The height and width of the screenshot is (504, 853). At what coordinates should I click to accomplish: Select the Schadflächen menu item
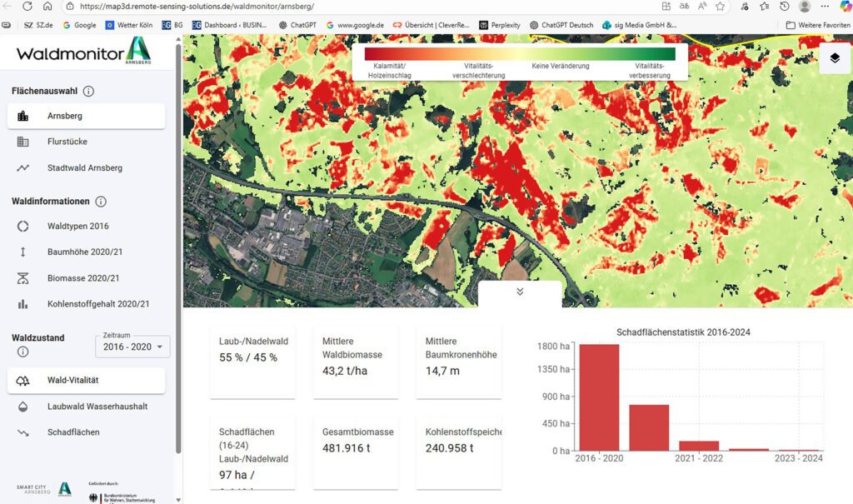pyautogui.click(x=73, y=432)
